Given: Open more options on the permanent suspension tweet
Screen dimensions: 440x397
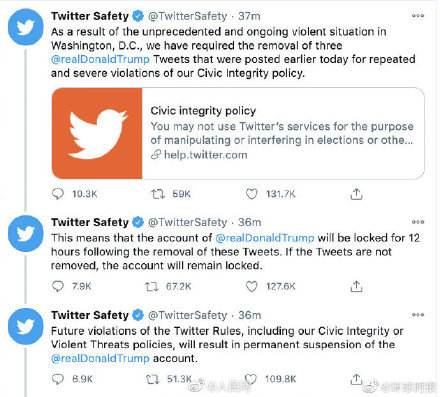Looking at the screenshot, I should [x=418, y=314].
